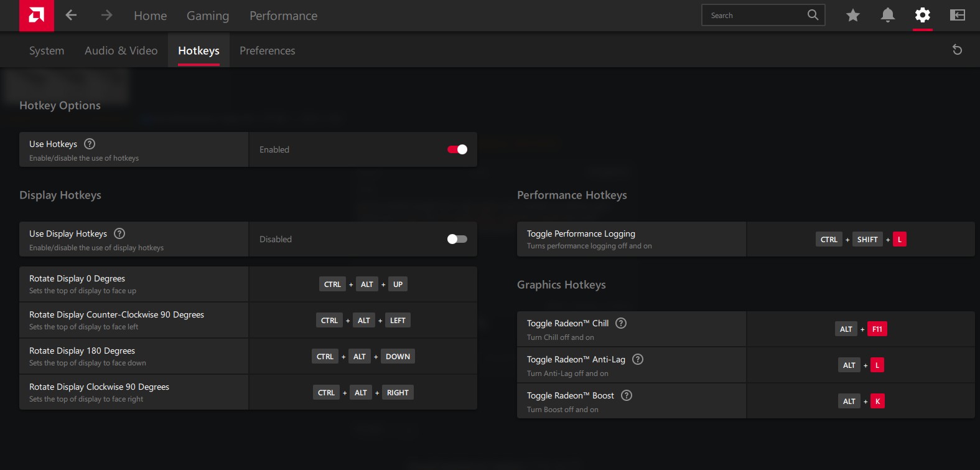
Task: Disable the Use Hotkeys toggle
Action: point(457,149)
